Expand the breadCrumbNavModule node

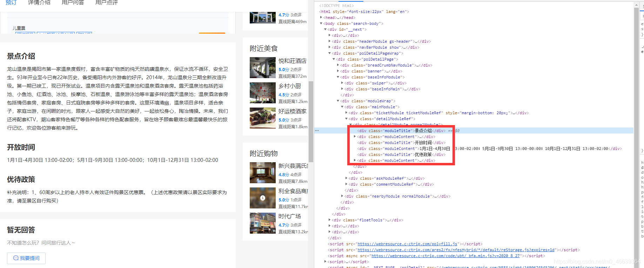coord(338,65)
